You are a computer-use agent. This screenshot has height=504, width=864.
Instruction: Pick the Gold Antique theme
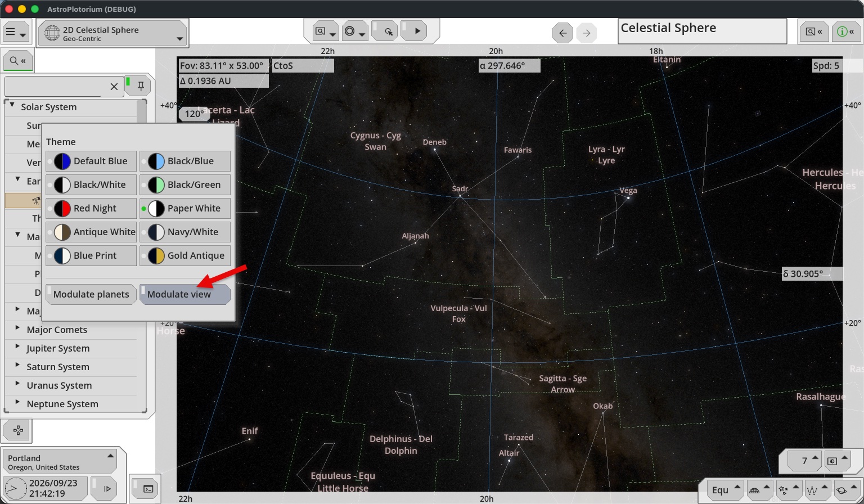[x=184, y=255]
